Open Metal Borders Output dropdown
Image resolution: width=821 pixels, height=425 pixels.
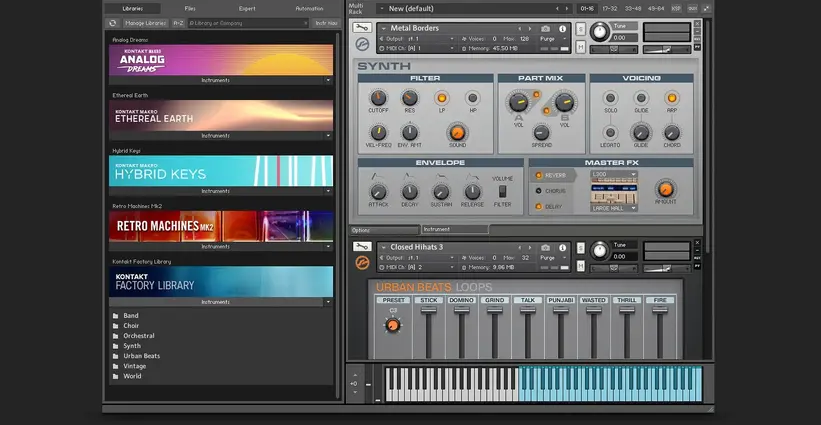[x=417, y=39]
